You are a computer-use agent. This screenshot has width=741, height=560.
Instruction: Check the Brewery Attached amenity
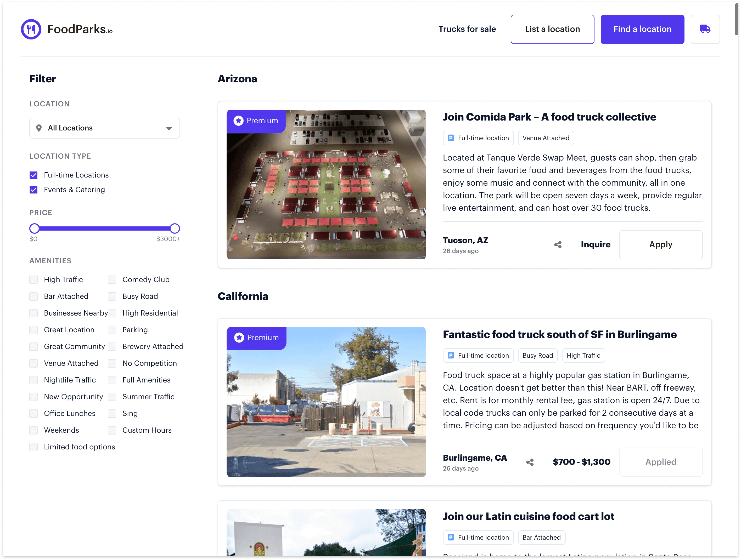point(112,346)
